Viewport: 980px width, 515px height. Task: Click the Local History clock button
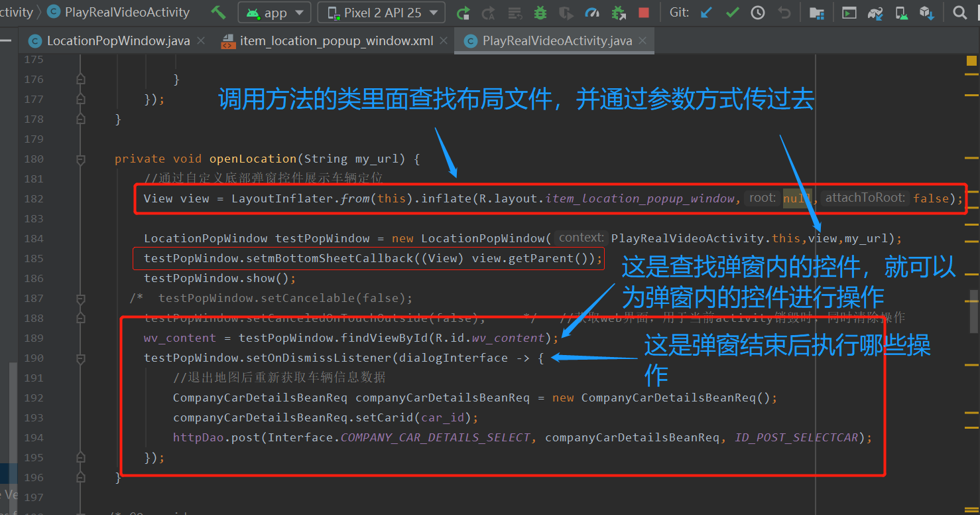(x=758, y=12)
